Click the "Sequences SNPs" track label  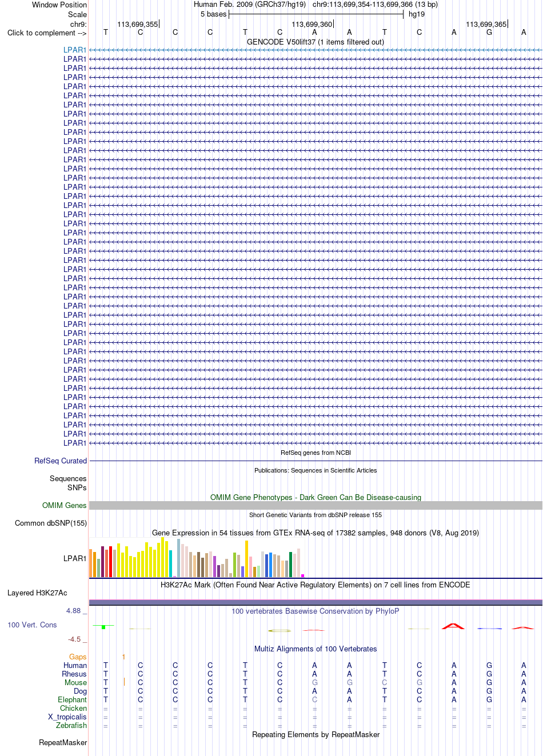(x=68, y=483)
